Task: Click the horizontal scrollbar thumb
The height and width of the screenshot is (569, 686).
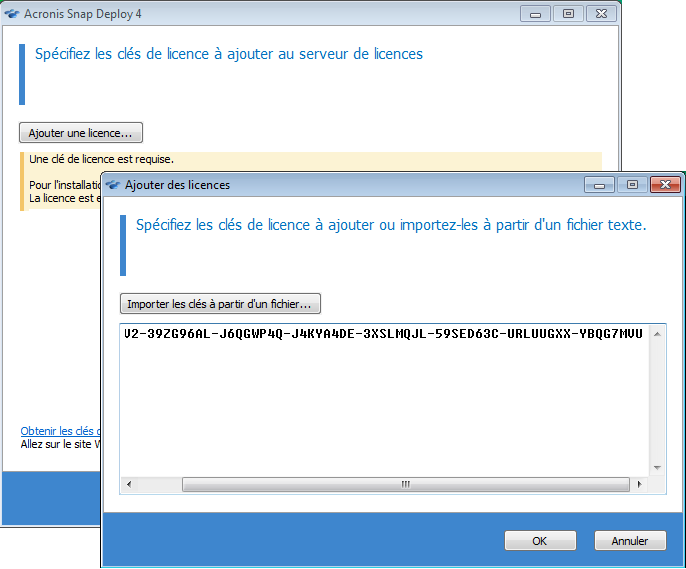Action: click(x=405, y=484)
